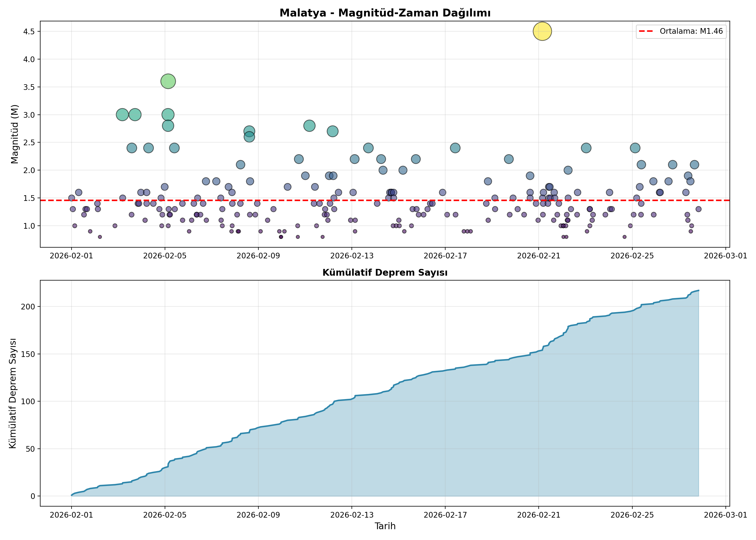Viewport: 756px width, 540px height.
Task: Click the title "Malatya - Magnitüd-Zaman Dağılımı"
Action: 385,13
